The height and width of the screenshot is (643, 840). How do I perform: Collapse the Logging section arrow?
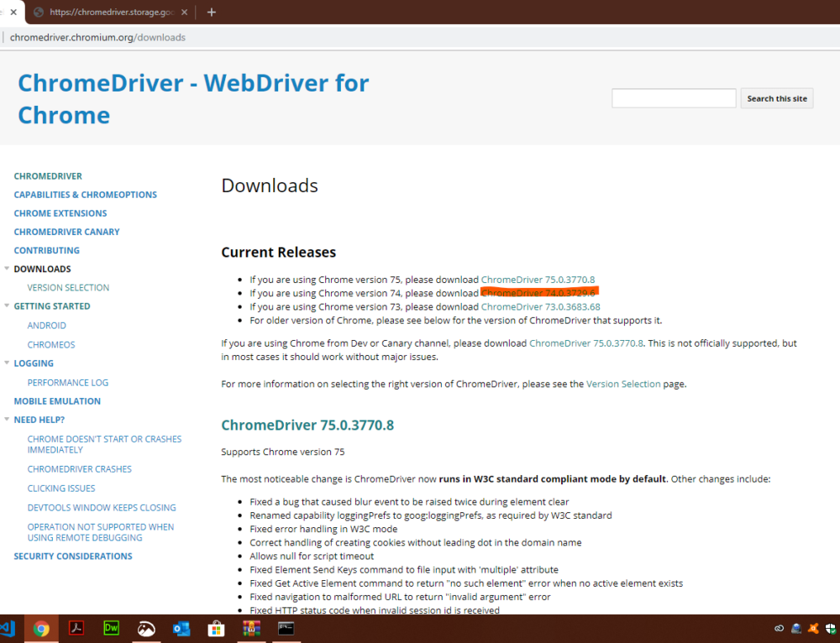(x=7, y=363)
